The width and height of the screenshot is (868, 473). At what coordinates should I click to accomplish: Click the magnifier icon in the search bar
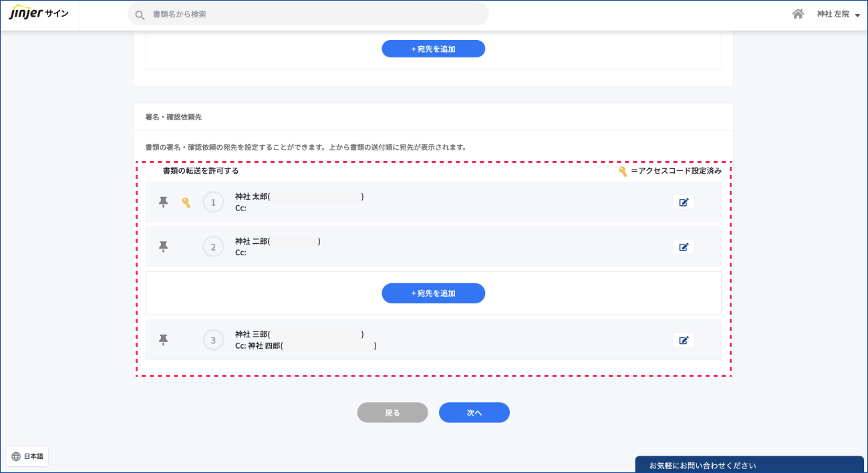point(140,15)
